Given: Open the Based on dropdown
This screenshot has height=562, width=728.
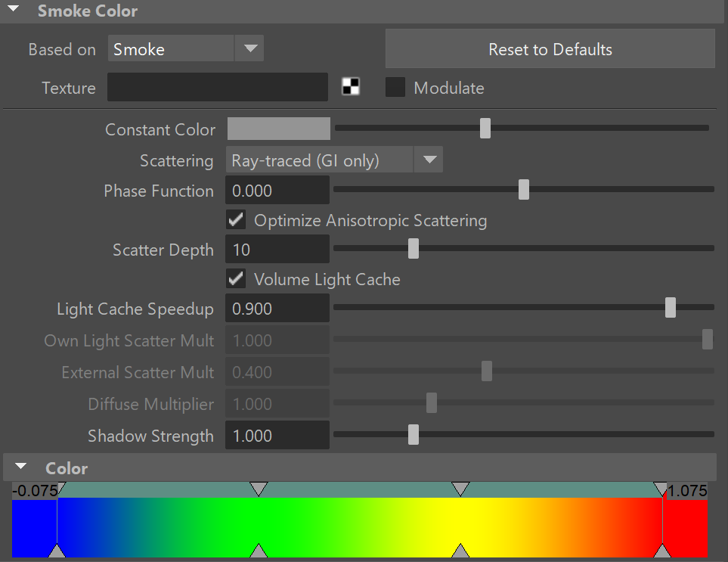Looking at the screenshot, I should point(186,48).
